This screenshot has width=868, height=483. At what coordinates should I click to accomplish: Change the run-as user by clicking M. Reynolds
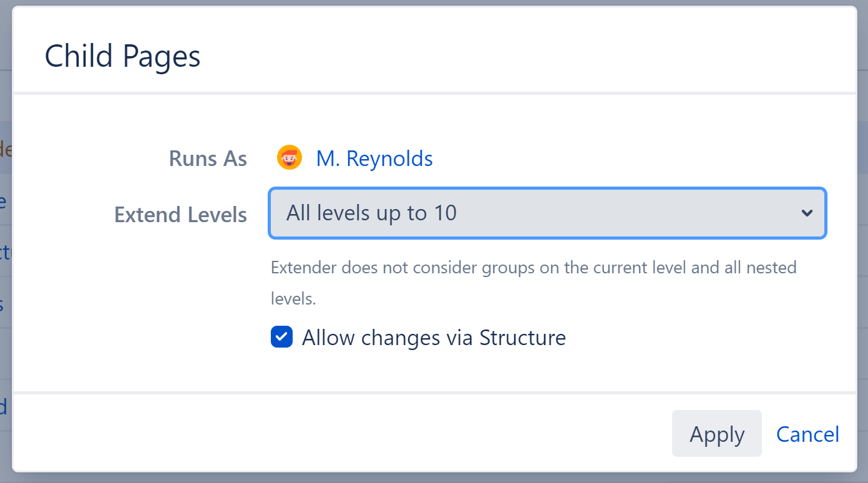tap(374, 159)
